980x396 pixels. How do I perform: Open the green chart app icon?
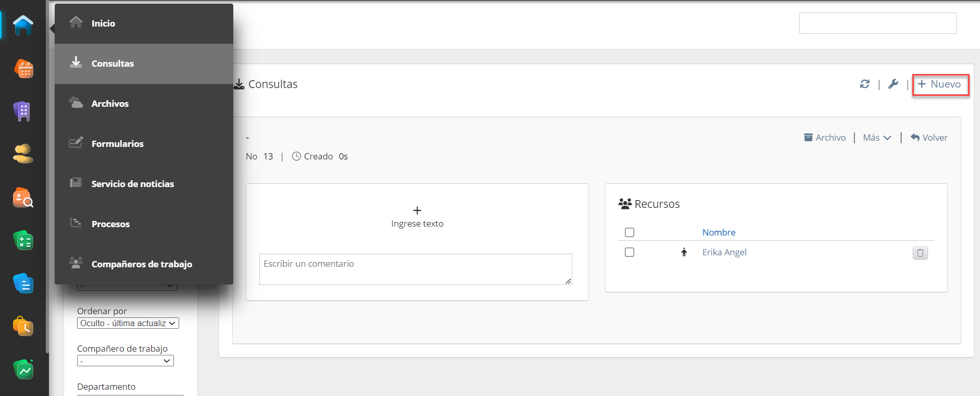(x=23, y=369)
